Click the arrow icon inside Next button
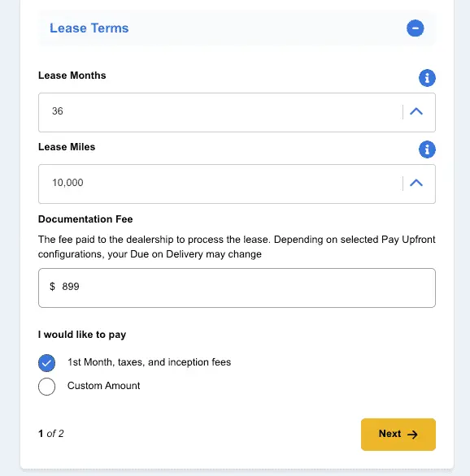The image size is (470, 476). 412,434
